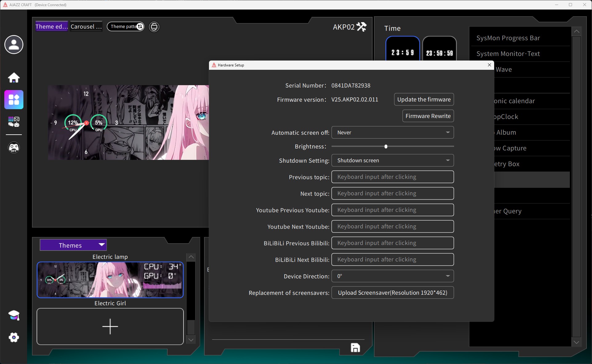Click the Previous topic shortcut field
The width and height of the screenshot is (592, 364).
pos(393,177)
